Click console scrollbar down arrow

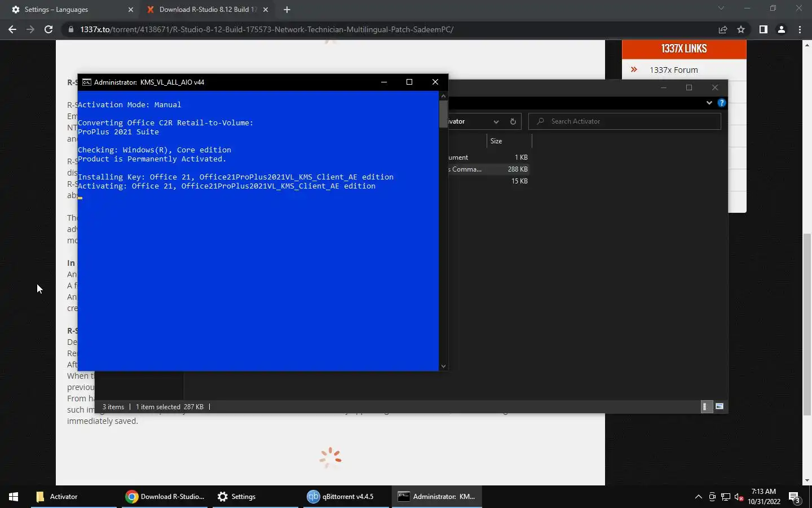[x=443, y=366]
